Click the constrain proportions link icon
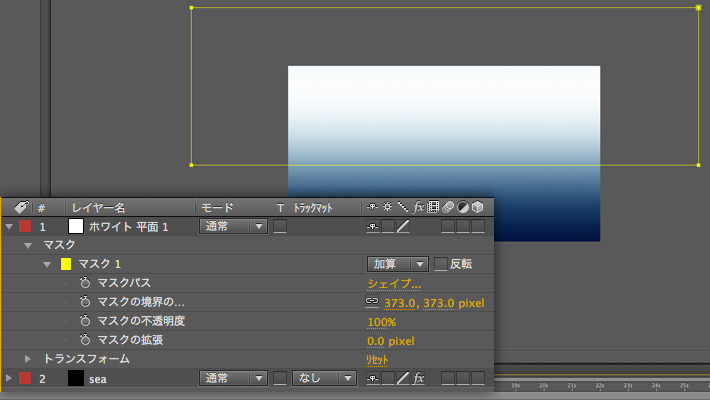This screenshot has width=710, height=400. click(x=373, y=301)
